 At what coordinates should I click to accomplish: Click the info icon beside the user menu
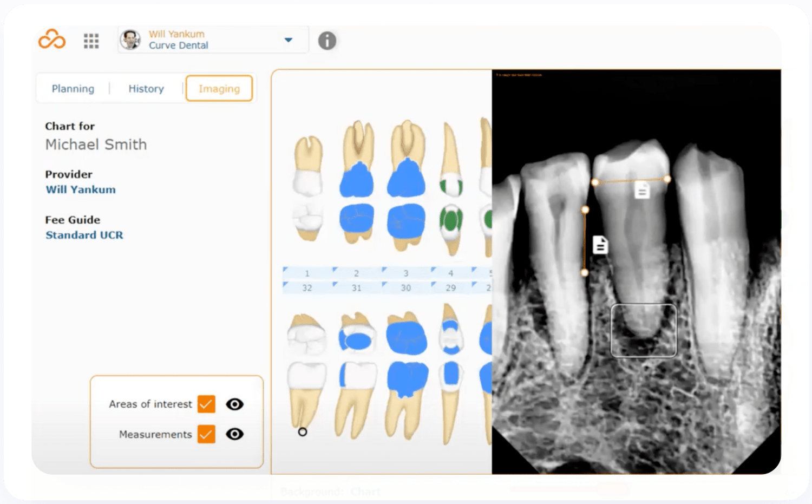327,41
